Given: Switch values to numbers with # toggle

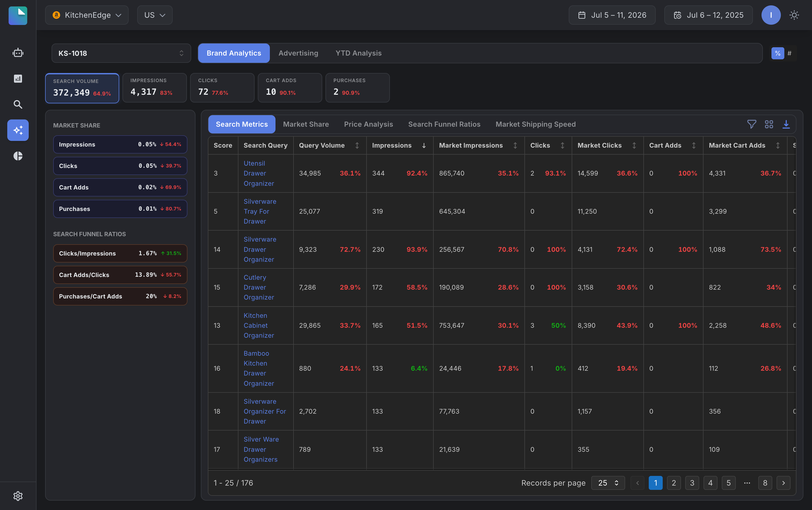Looking at the screenshot, I should pos(789,53).
